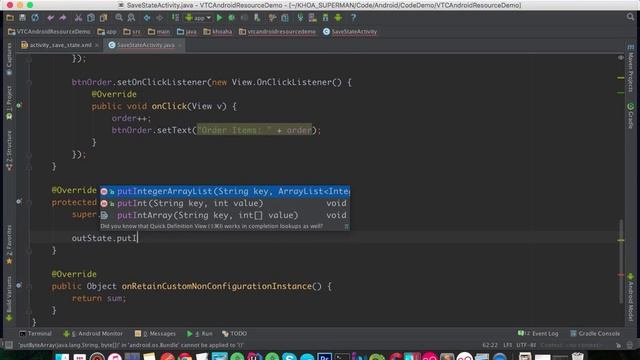The height and width of the screenshot is (360, 640).
Task: Click the Attach debugger icon
Action: (257, 18)
